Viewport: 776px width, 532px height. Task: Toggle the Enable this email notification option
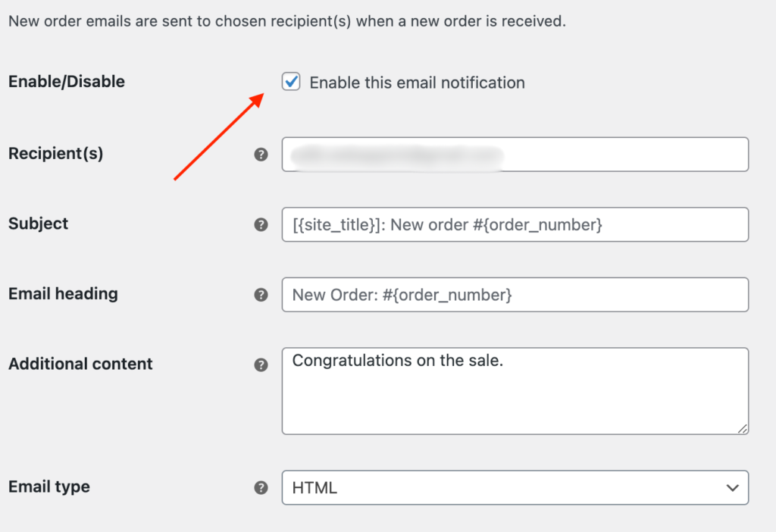[291, 82]
